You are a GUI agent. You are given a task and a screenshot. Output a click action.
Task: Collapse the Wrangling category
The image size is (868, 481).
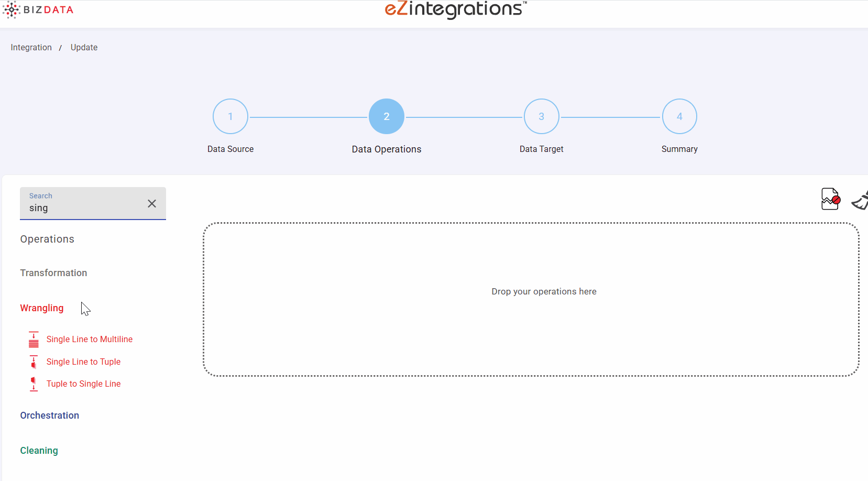coord(42,308)
